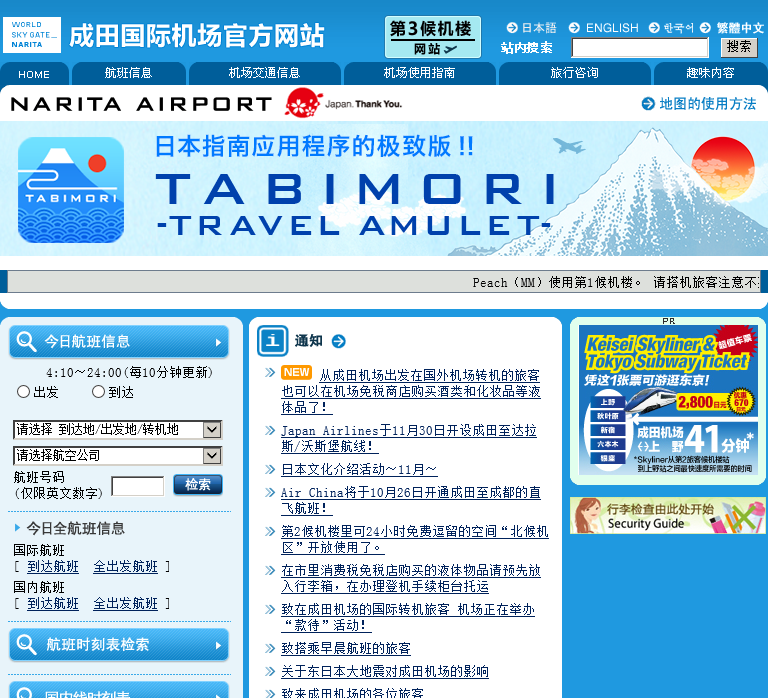Image resolution: width=768 pixels, height=698 pixels.
Task: Click the arrow icon before 日本語
Action: pos(512,27)
